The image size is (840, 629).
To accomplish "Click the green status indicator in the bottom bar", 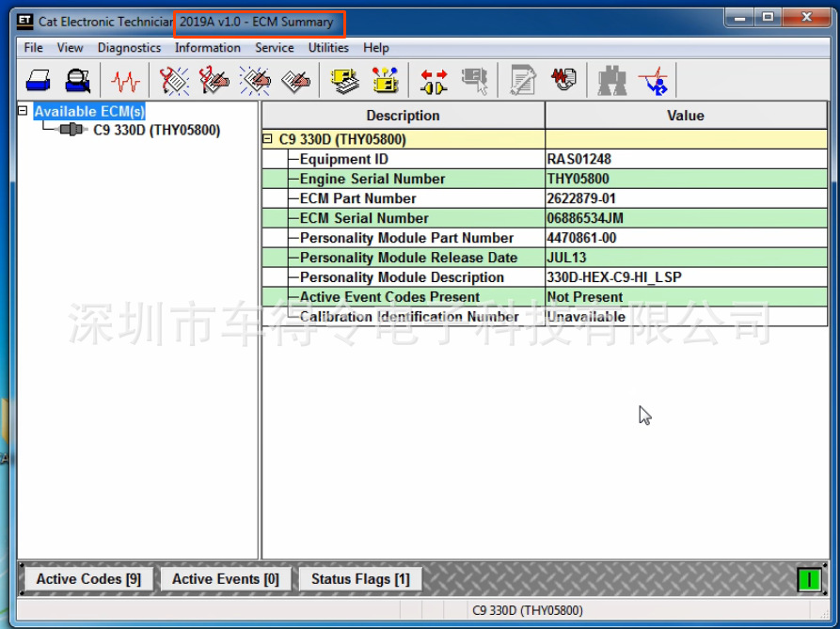I will [x=809, y=579].
